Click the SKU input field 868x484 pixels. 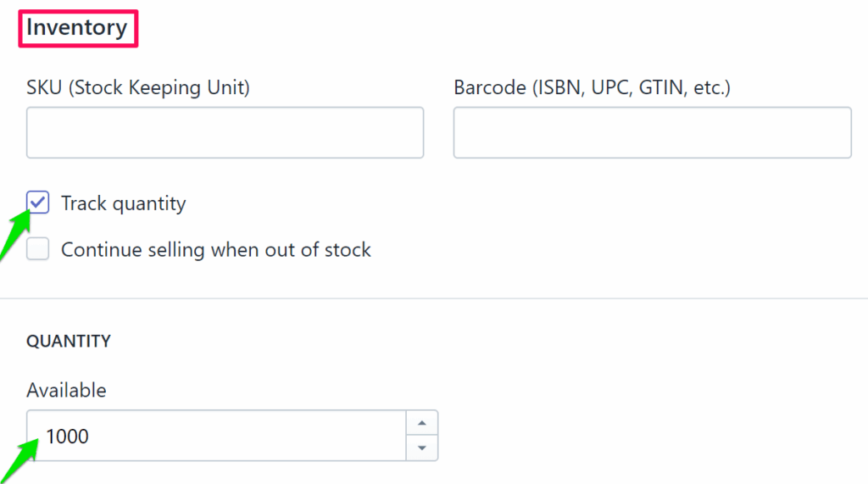pos(225,132)
